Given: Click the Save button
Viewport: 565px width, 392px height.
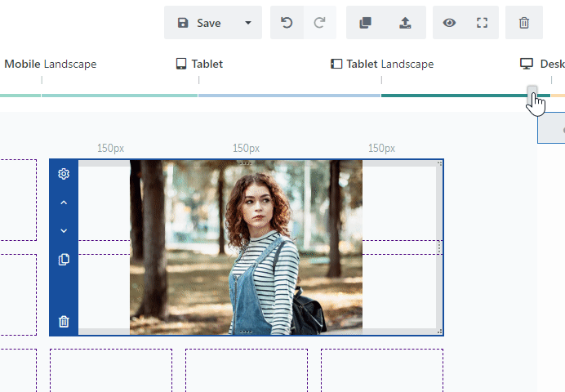Looking at the screenshot, I should pyautogui.click(x=200, y=23).
